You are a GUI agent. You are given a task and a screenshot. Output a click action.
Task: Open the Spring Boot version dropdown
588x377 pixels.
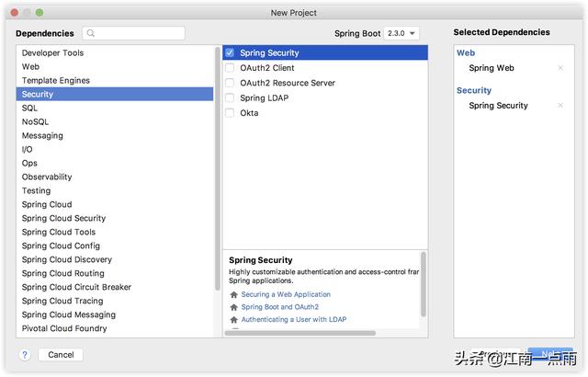click(x=401, y=33)
